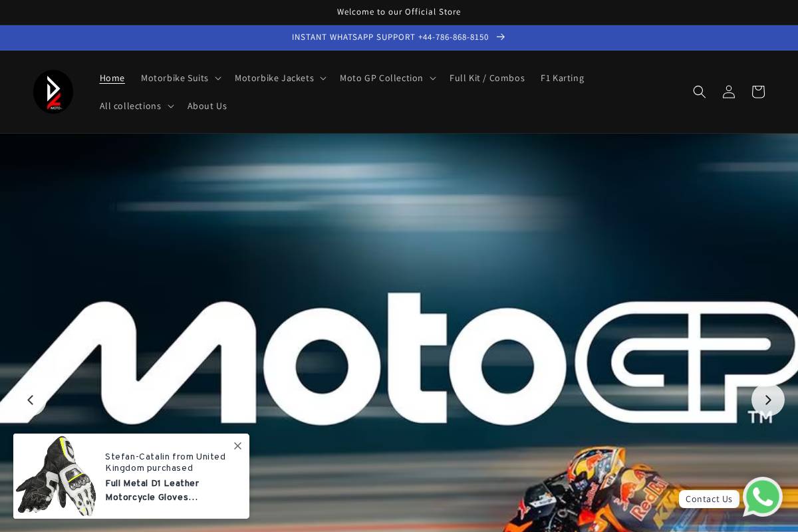
Task: Click the Contact Us button
Action: point(709,499)
